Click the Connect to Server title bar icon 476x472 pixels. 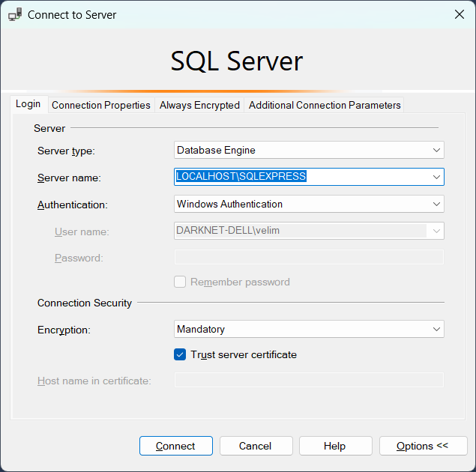click(14, 14)
